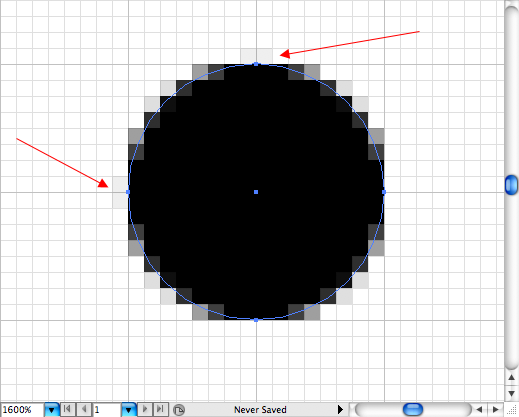Go to the last artboard
The height and width of the screenshot is (417, 519).
click(160, 409)
